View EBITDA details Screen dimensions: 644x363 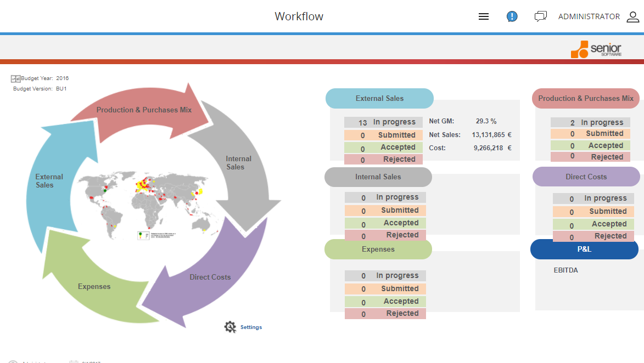[x=566, y=270]
